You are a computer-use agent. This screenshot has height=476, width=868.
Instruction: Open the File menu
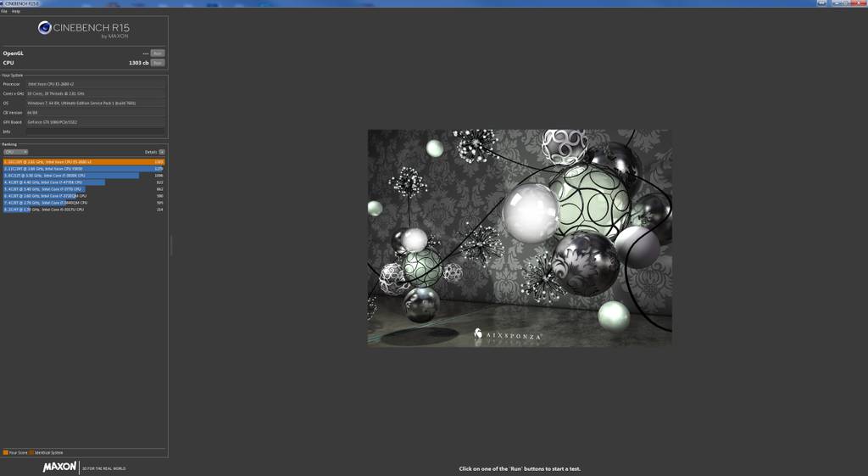(4, 11)
